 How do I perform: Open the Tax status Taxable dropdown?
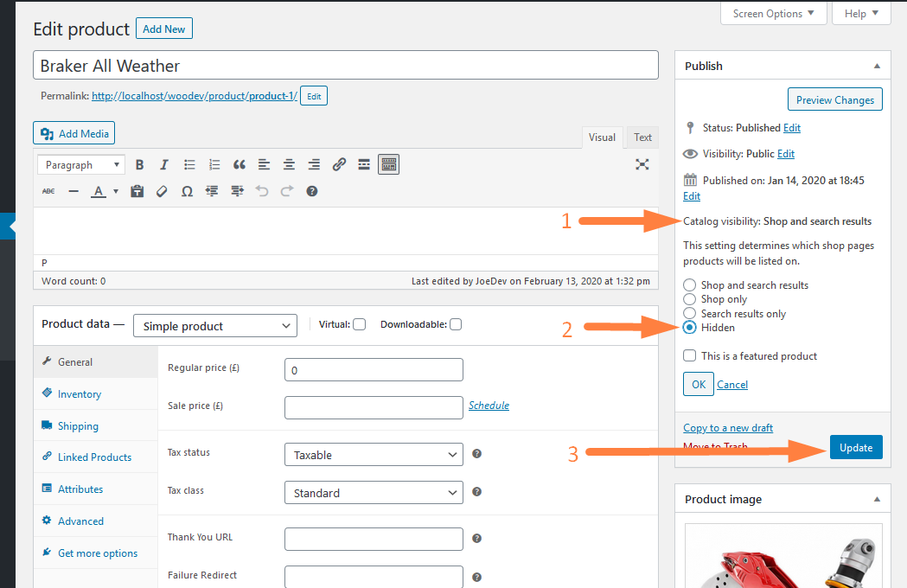click(x=374, y=454)
